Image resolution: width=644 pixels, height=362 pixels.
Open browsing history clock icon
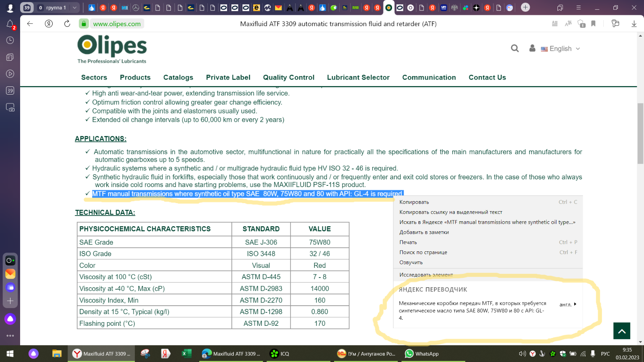[x=10, y=40]
